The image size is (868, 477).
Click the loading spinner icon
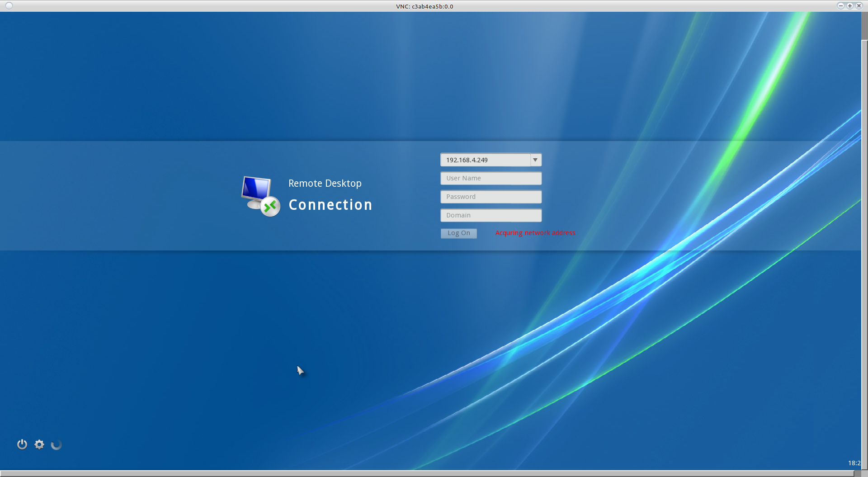tap(56, 445)
